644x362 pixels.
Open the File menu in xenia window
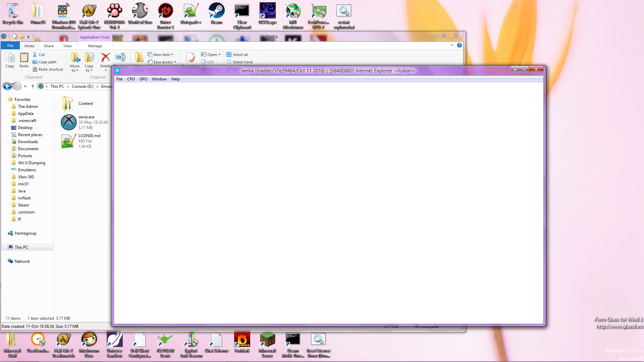point(119,79)
